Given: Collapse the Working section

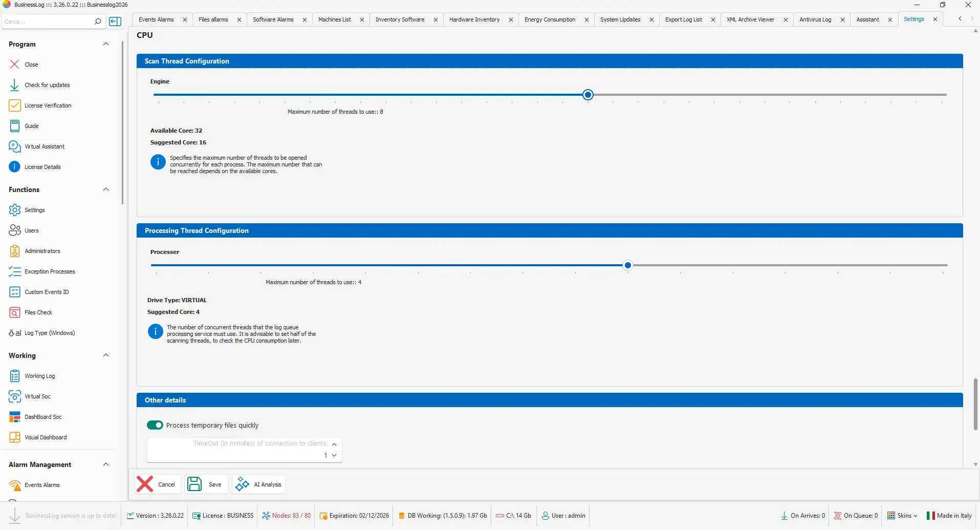Looking at the screenshot, I should click(x=106, y=355).
